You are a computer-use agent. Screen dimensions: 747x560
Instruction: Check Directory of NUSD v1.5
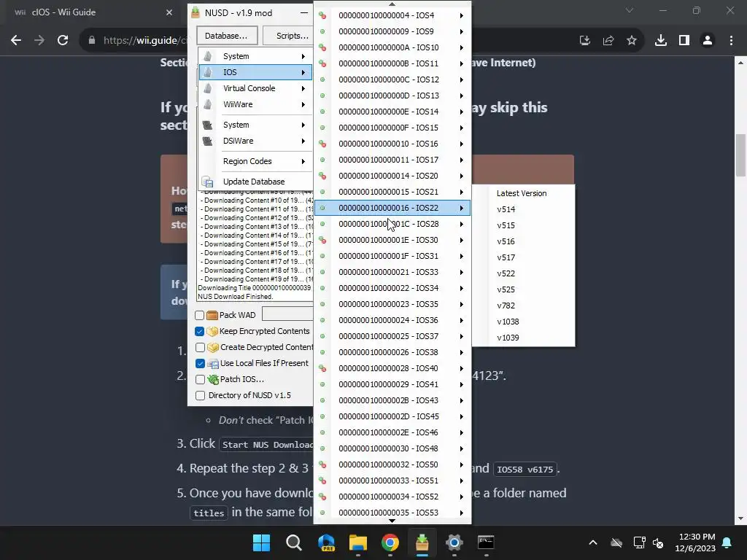pos(200,396)
